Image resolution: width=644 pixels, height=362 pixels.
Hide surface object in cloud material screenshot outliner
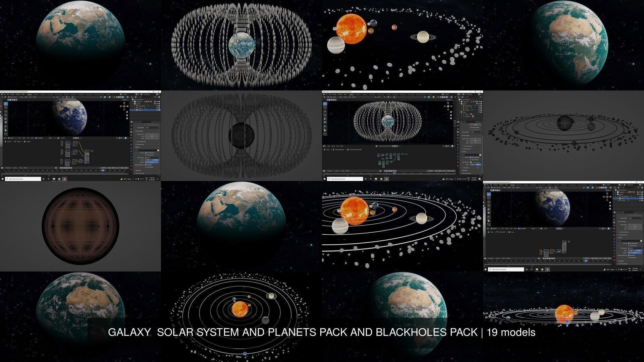click(x=640, y=200)
